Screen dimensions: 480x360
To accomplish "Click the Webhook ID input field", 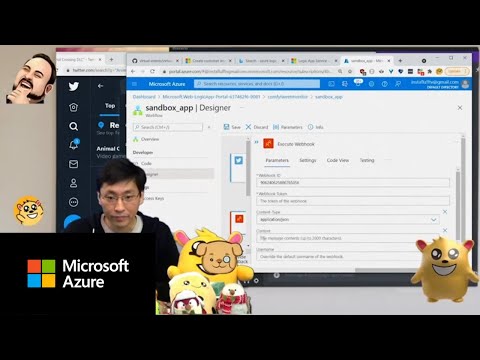I will point(353,182).
